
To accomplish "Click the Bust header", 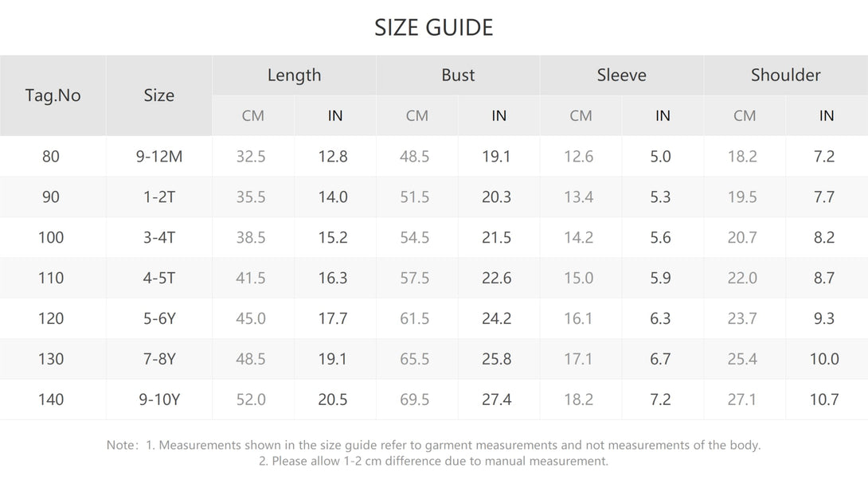I will click(x=458, y=75).
